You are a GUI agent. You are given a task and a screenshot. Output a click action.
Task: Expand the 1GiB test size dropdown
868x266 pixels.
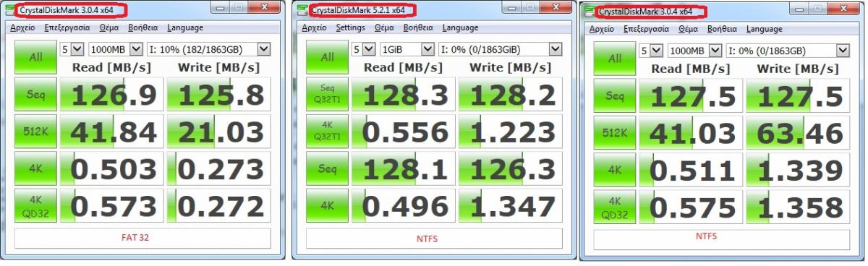[x=407, y=49]
